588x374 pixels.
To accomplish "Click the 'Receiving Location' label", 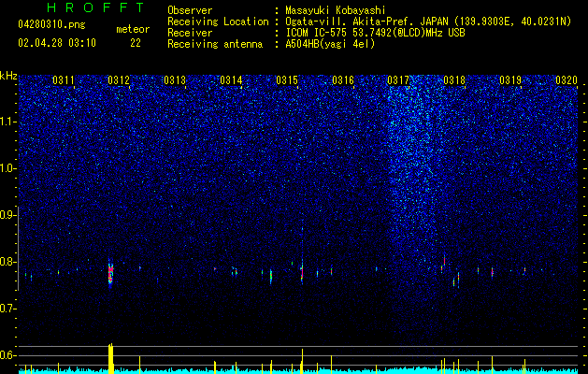I will [x=218, y=22].
